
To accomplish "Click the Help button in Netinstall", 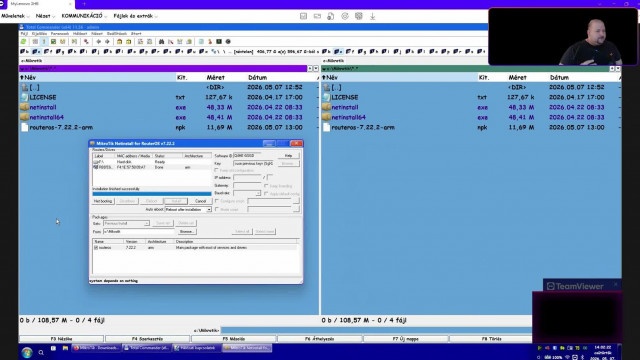I will tap(288, 156).
